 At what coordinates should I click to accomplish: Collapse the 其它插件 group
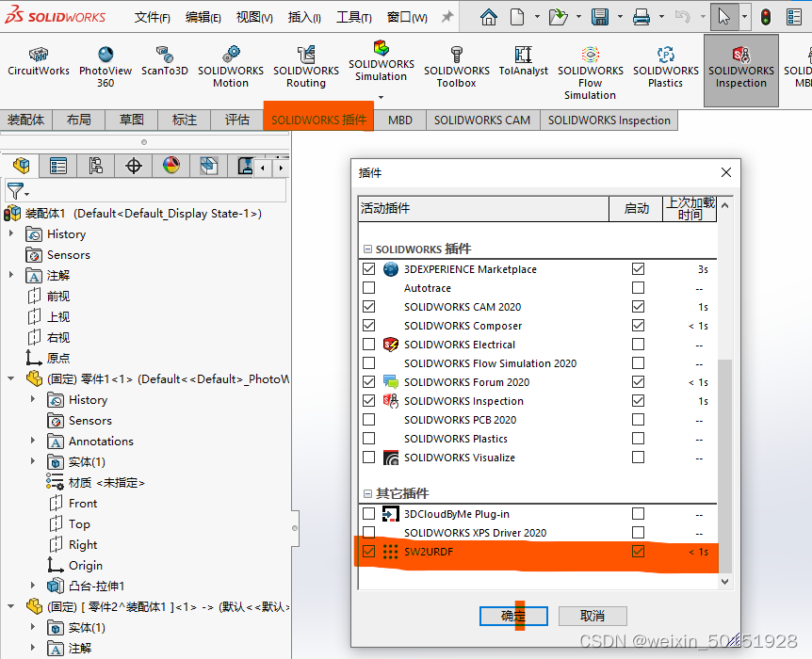coord(367,494)
